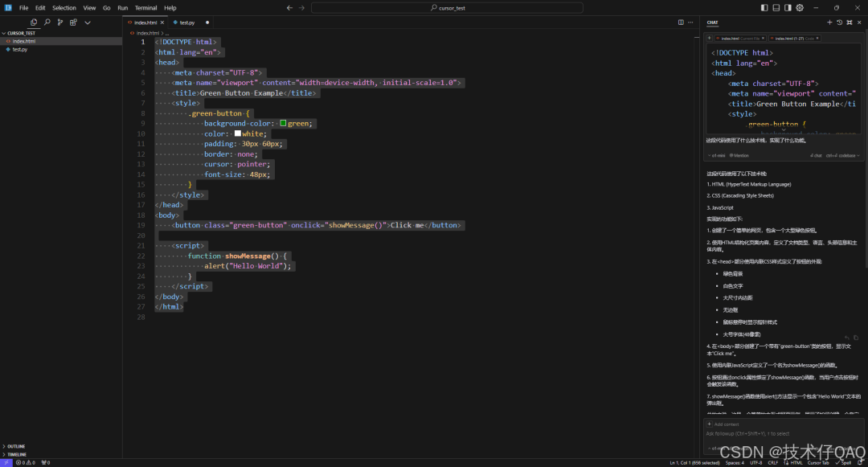868x467 pixels.
Task: Click the index.html breadcrumb
Action: point(147,33)
